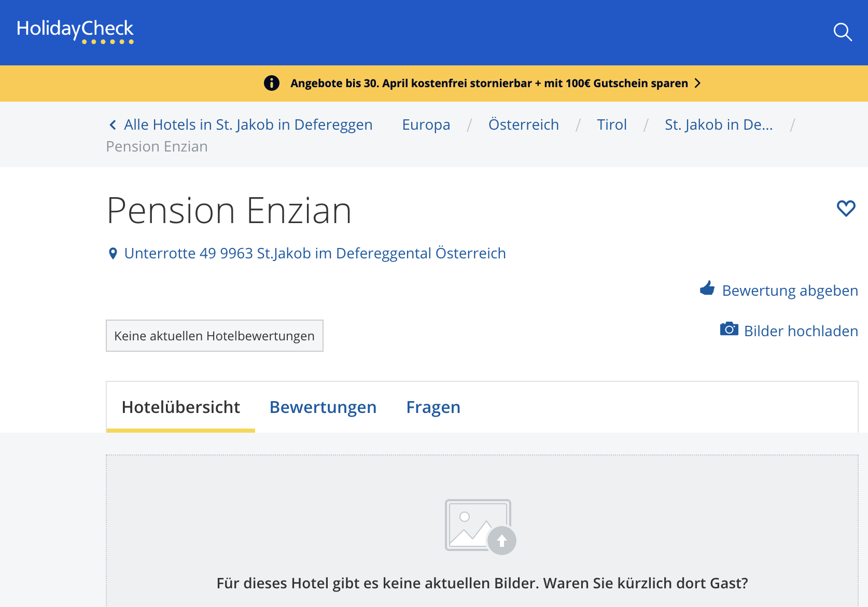
Task: Open the Unterrotte 49 address link
Action: pos(315,253)
